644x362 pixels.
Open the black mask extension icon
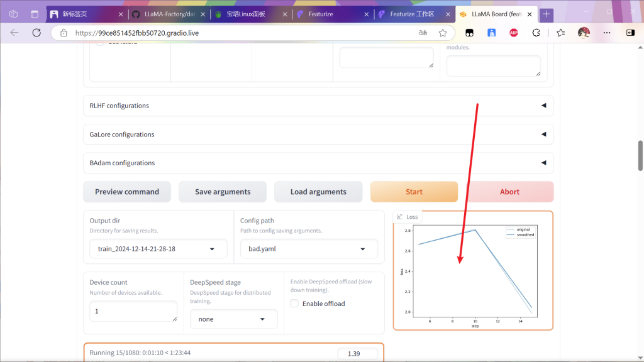(469, 33)
